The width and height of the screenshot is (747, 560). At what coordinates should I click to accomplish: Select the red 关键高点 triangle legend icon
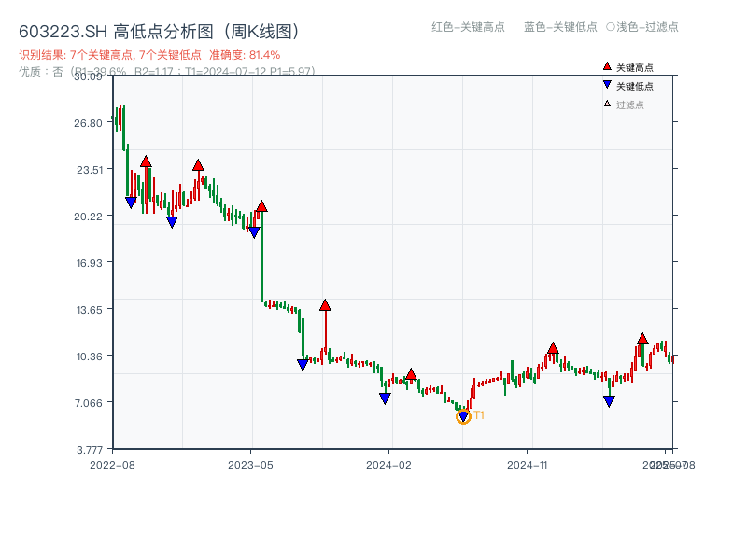click(605, 67)
